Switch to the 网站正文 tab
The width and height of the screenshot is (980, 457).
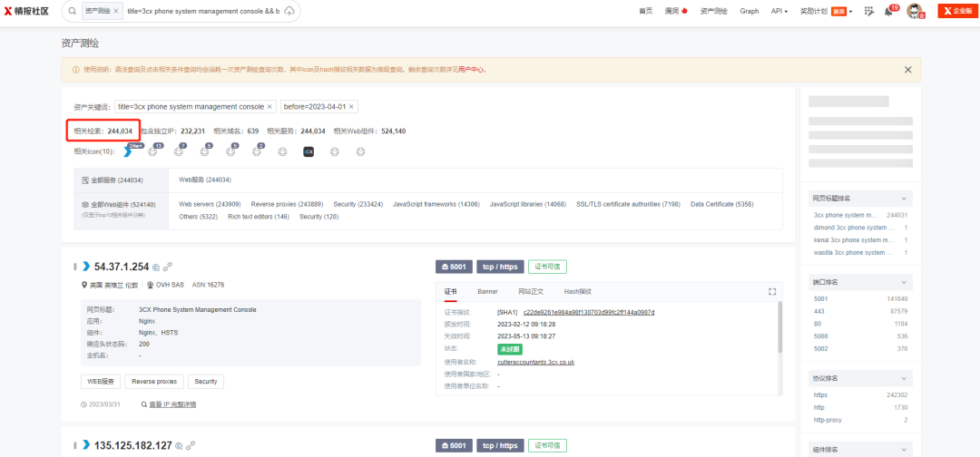tap(531, 292)
